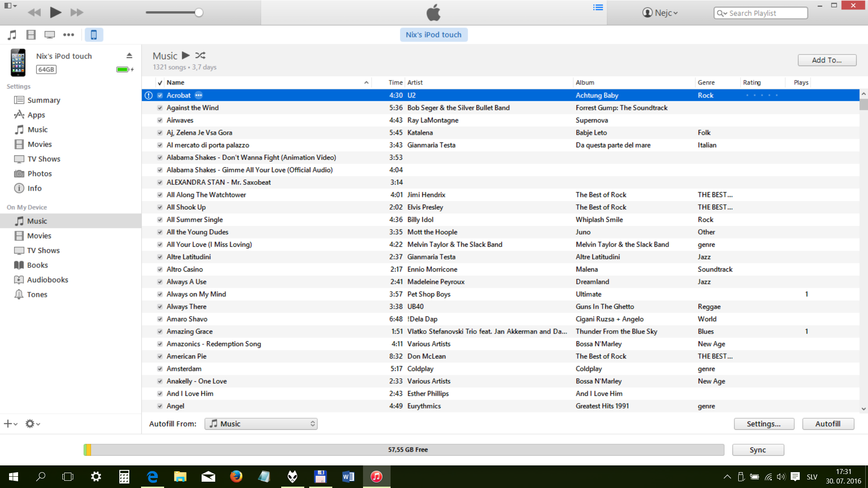Uncheck the American Pie song checkbox
Viewport: 868px width, 488px height.
(160, 357)
